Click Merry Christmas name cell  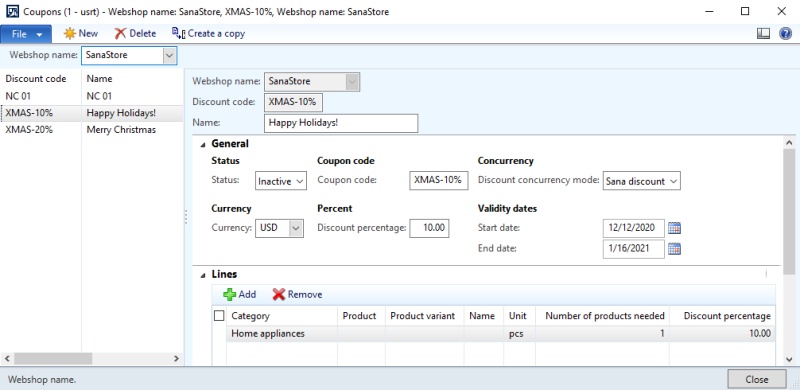tap(121, 130)
